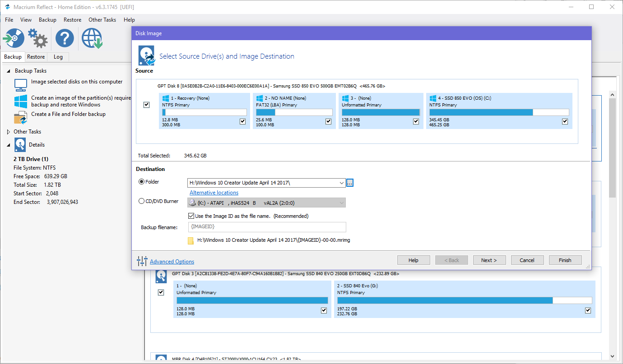The image size is (623, 364).
Task: Select Image selected disks on this computer
Action: pos(77,82)
